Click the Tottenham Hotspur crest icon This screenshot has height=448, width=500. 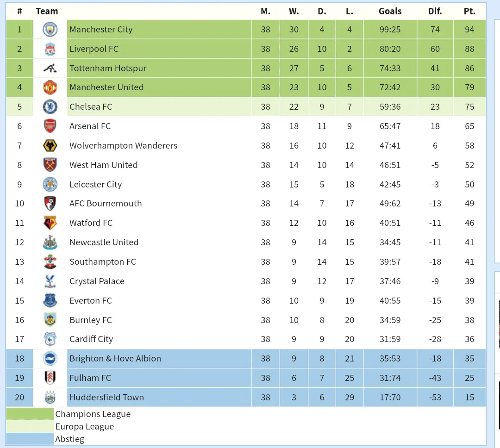coord(50,68)
